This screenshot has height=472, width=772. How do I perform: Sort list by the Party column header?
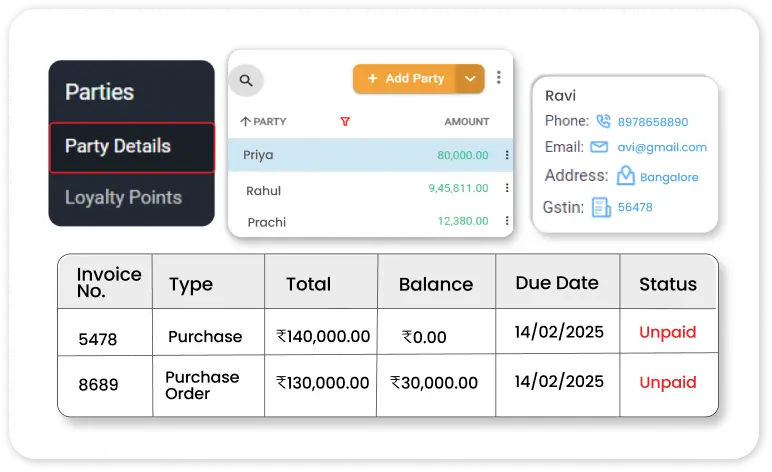pos(263,122)
